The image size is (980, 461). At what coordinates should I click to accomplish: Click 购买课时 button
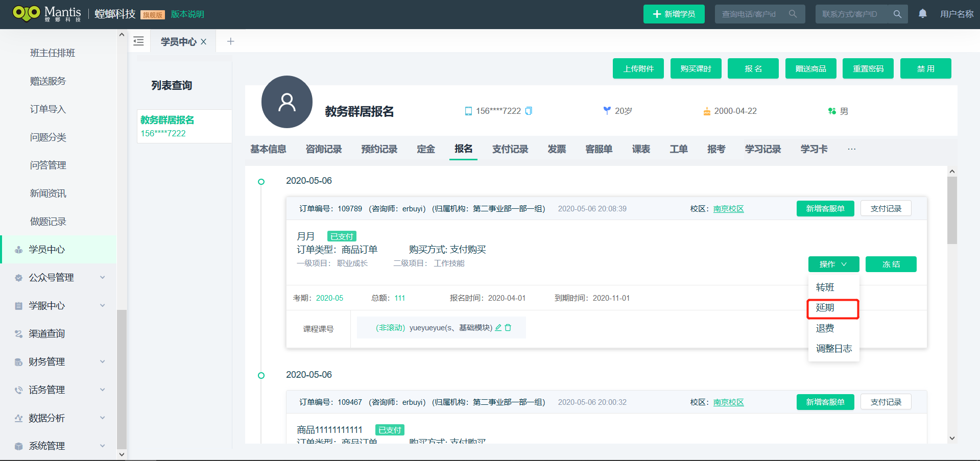[x=696, y=68]
